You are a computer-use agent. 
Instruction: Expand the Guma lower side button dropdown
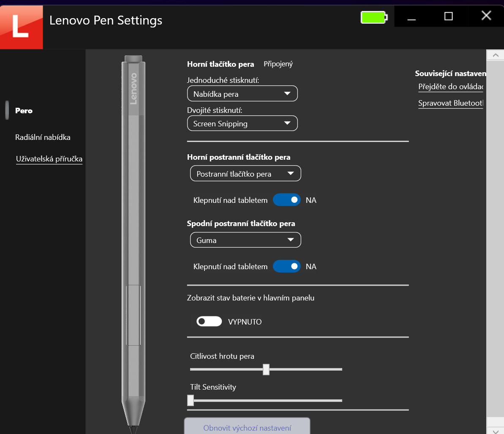[x=245, y=240]
